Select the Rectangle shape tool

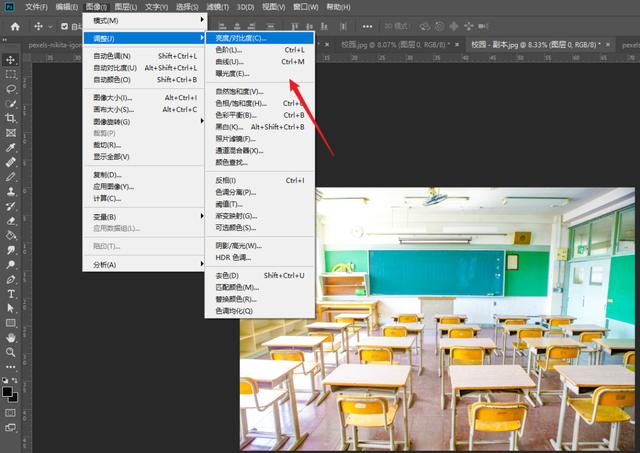(x=11, y=323)
